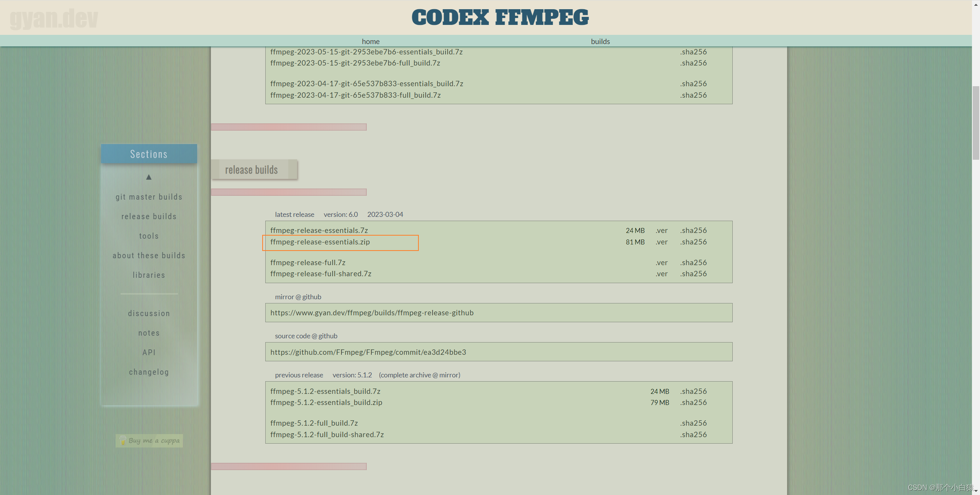Open the home menu item
Viewport: 980px width, 495px height.
pyautogui.click(x=371, y=41)
